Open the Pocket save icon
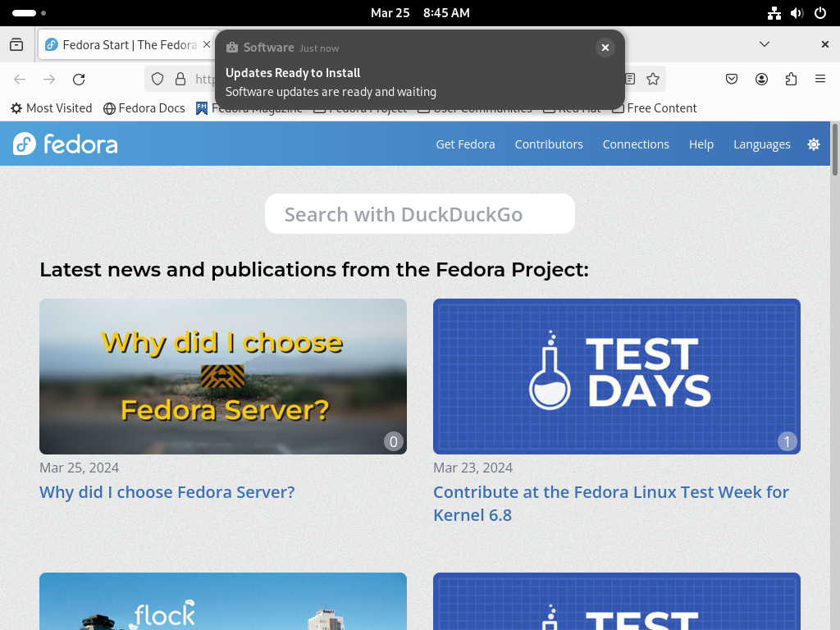This screenshot has width=840, height=630. click(x=731, y=80)
